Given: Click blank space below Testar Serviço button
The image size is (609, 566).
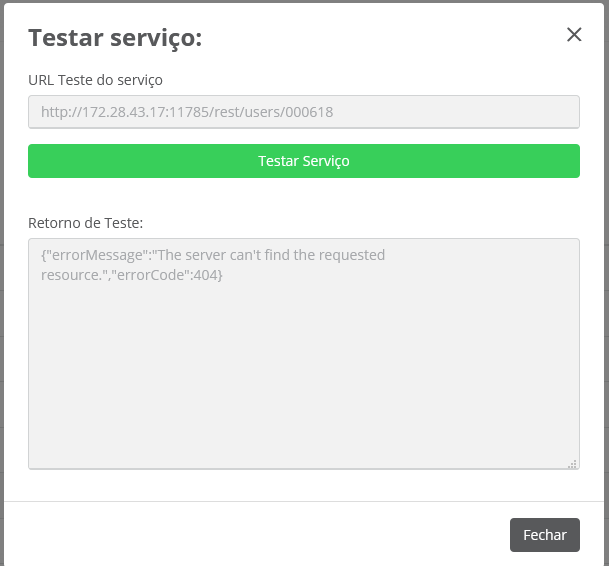Looking at the screenshot, I should point(304,196).
